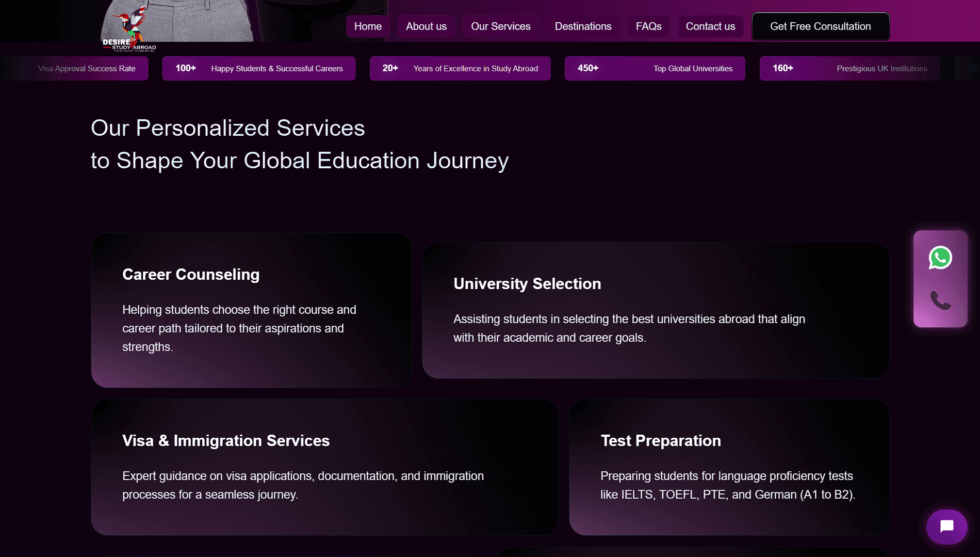Click 20+ Years of Excellence stat
This screenshot has height=557, width=980.
[x=460, y=68]
